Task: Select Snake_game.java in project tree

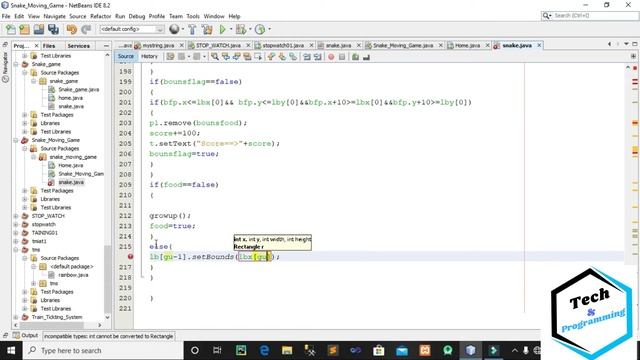Action: tap(78, 89)
